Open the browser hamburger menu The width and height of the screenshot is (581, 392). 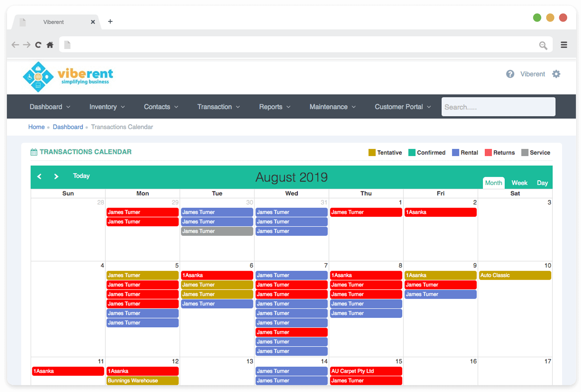(x=564, y=45)
